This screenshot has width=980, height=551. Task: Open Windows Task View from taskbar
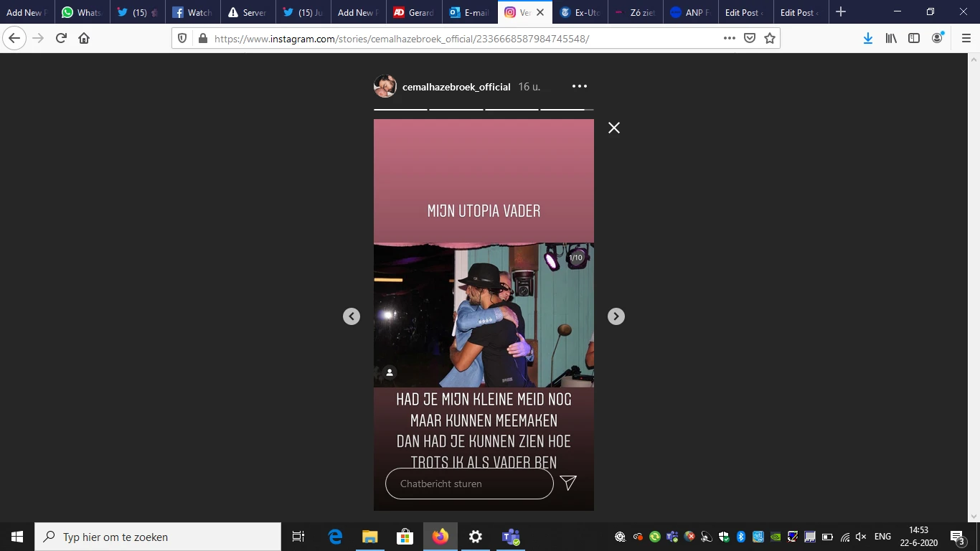click(x=298, y=537)
